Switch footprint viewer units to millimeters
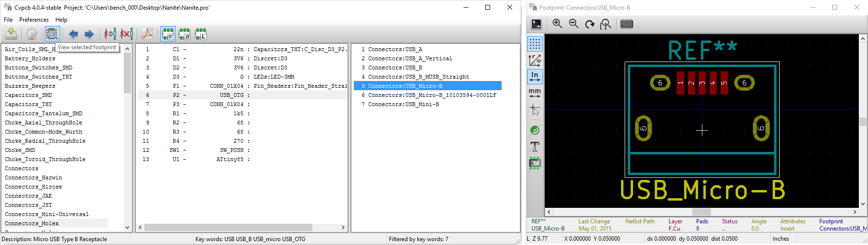This screenshot has width=868, height=245. (535, 93)
